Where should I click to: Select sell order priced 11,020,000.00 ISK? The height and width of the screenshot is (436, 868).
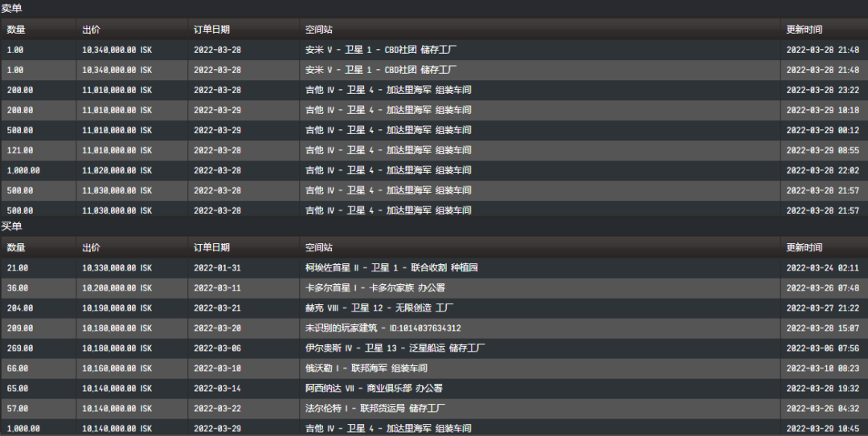point(117,170)
